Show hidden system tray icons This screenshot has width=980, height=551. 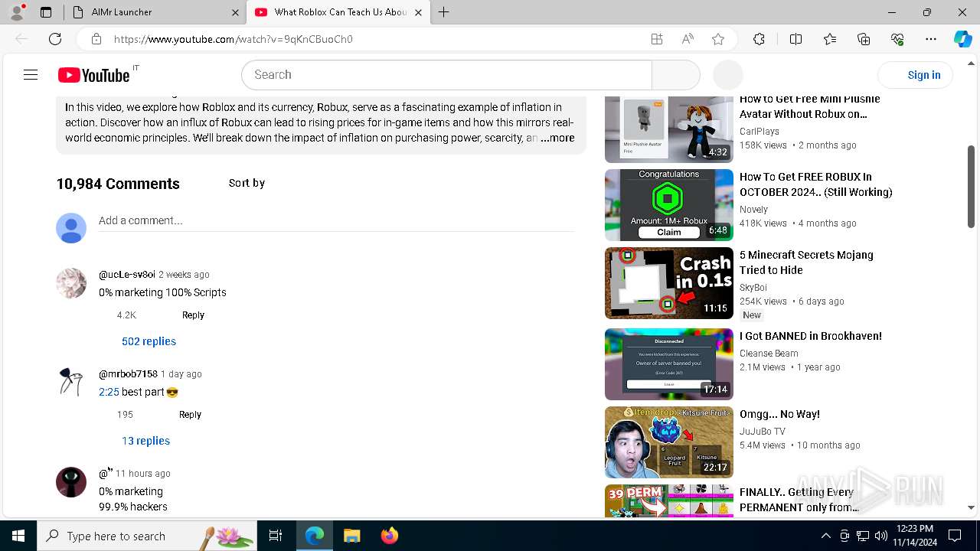(x=825, y=536)
